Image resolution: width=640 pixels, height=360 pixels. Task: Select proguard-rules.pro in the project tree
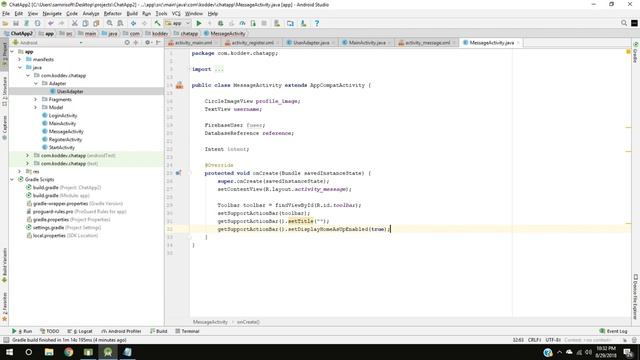(x=52, y=211)
